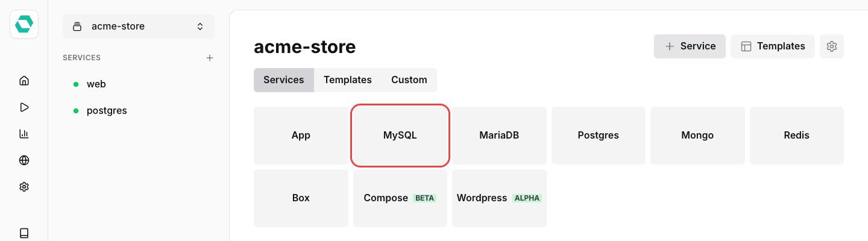
Task: Switch to the Services tab
Action: (284, 80)
